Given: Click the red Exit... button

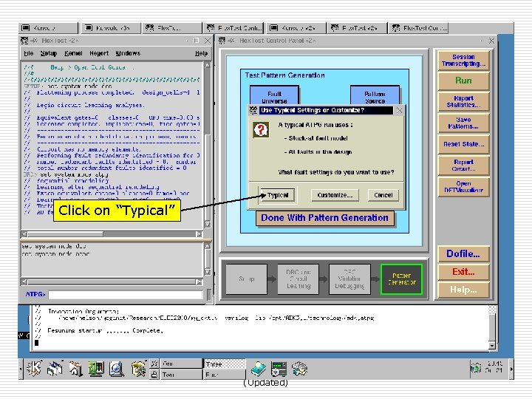Looking at the screenshot, I should tap(463, 272).
